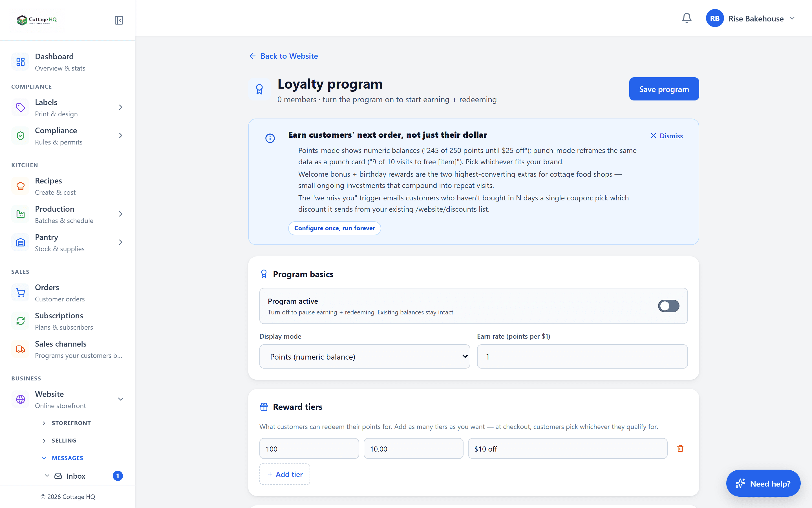The image size is (812, 508).
Task: Open Recipes in sidebar
Action: 68,186
